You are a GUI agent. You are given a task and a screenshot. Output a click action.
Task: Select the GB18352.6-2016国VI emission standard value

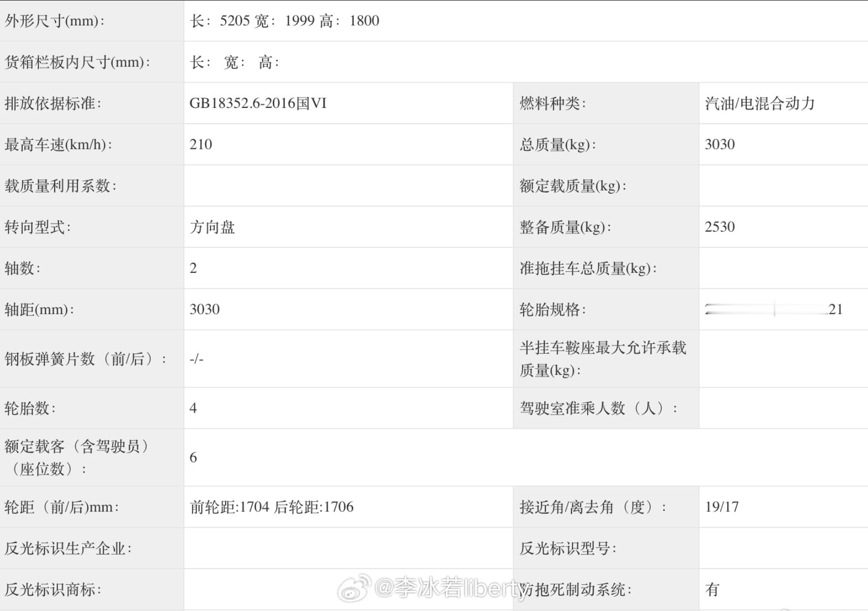coord(258,103)
